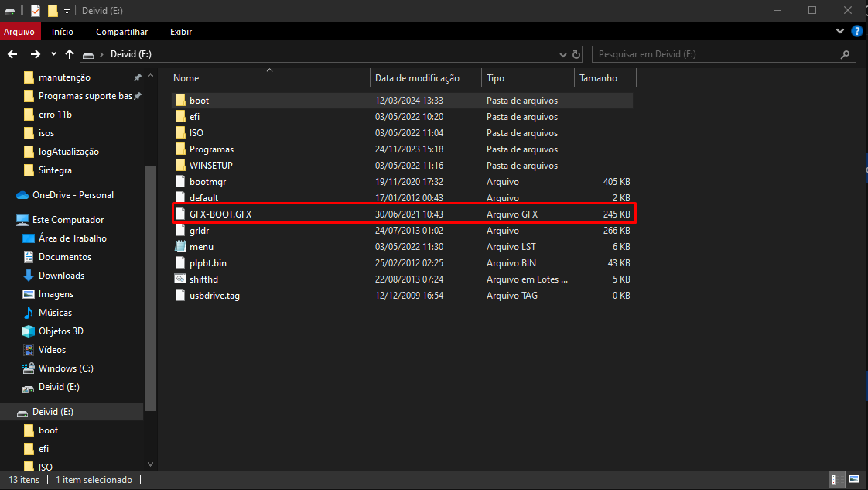The width and height of the screenshot is (868, 490).
Task: Click the Vídeos film icon
Action: 29,350
